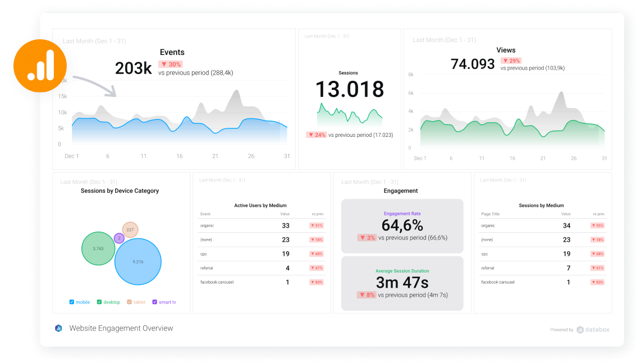Image resolution: width=641 pixels, height=364 pixels.
Task: Click the green desktop bubble labeled 3.743
Action: point(98,248)
